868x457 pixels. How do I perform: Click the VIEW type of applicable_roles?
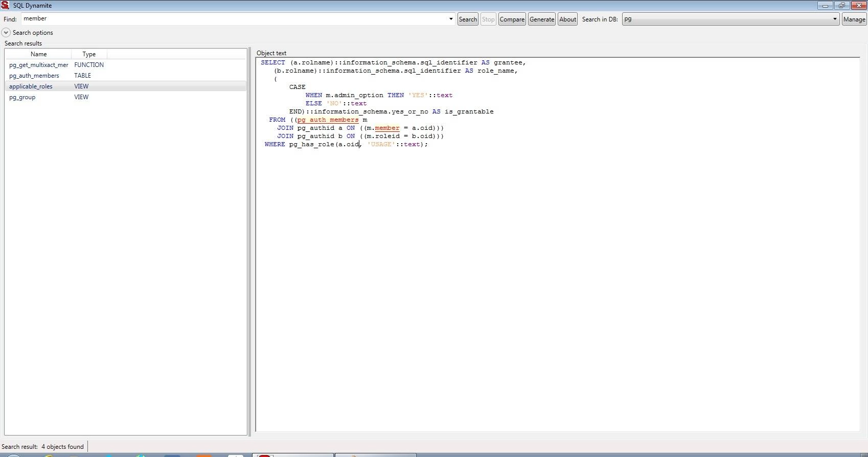[x=81, y=86]
